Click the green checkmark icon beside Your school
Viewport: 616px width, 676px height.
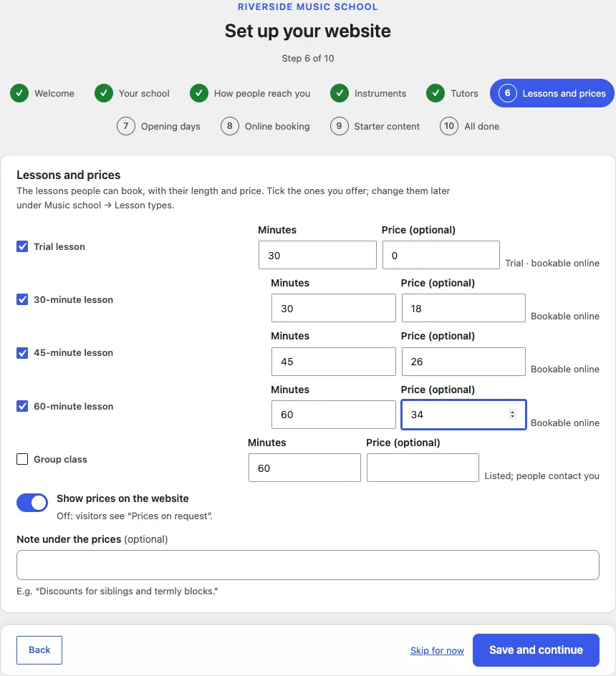point(104,93)
